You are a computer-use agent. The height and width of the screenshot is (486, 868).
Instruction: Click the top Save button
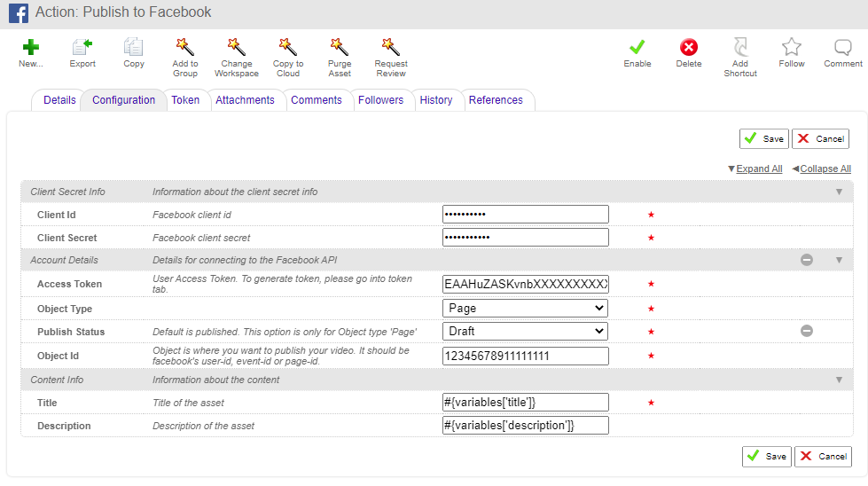764,139
